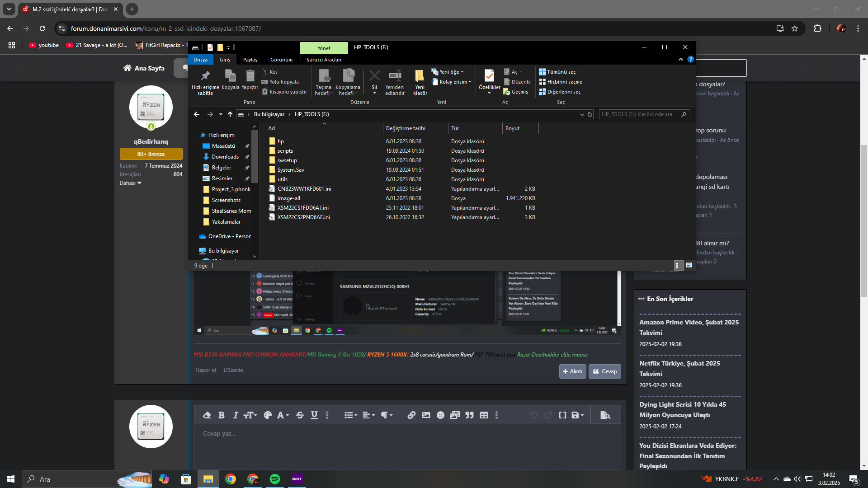Expand the list options dropdown
This screenshot has height=488, width=868.
click(x=350, y=415)
